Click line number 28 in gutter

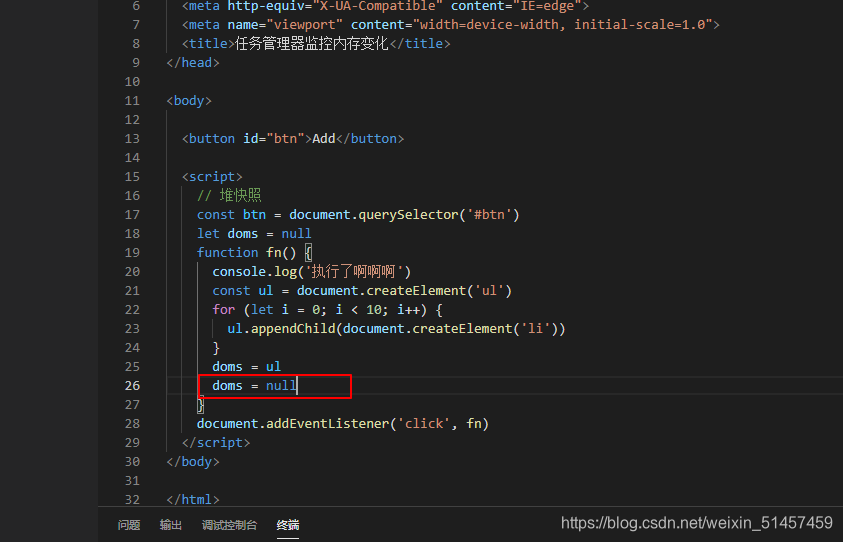(x=132, y=424)
